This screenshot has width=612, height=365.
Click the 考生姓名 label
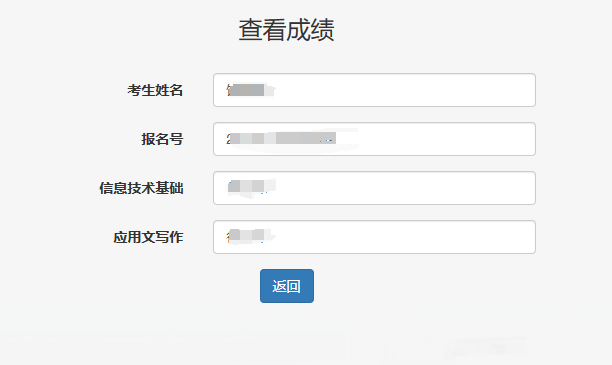coord(155,90)
